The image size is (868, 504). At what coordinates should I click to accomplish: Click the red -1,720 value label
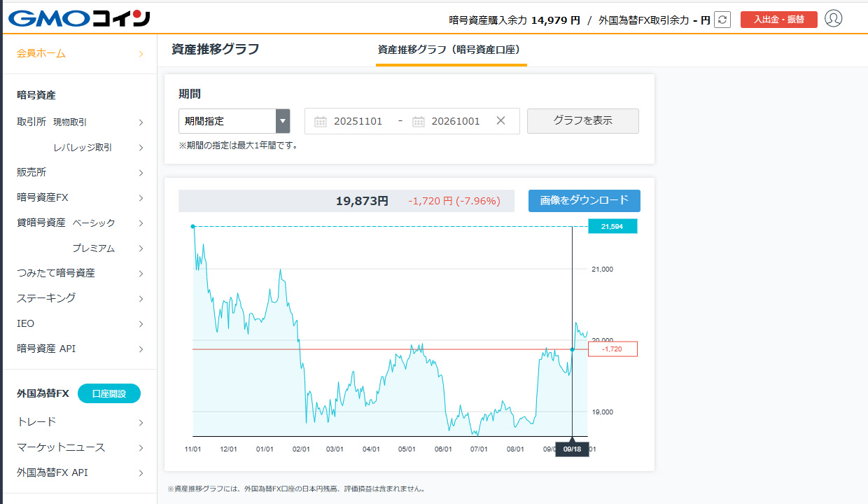(612, 349)
